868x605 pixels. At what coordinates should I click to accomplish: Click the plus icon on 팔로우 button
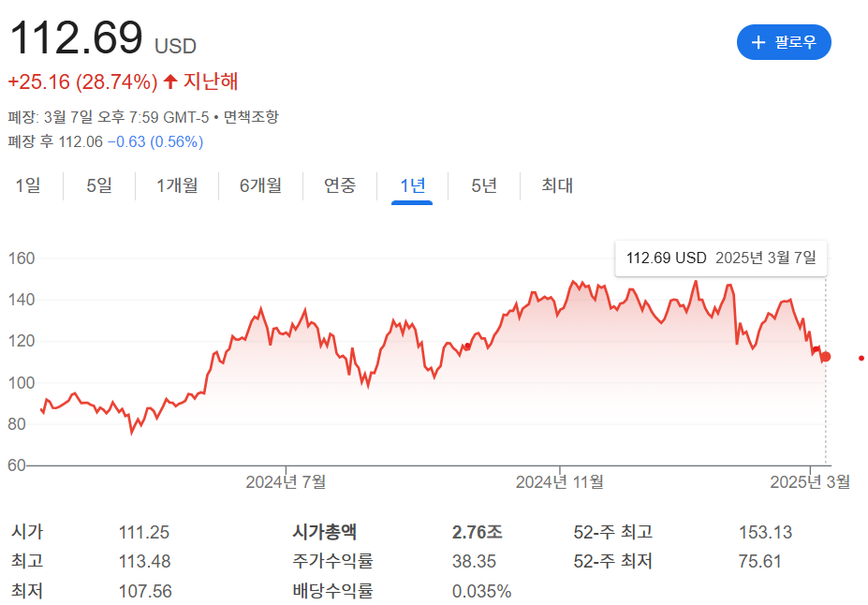click(758, 41)
